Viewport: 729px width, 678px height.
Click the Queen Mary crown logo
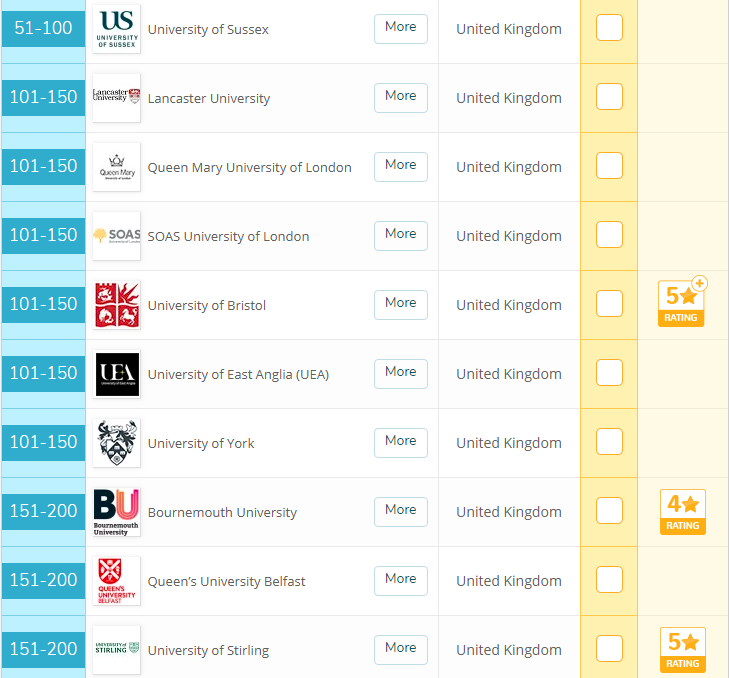(116, 167)
